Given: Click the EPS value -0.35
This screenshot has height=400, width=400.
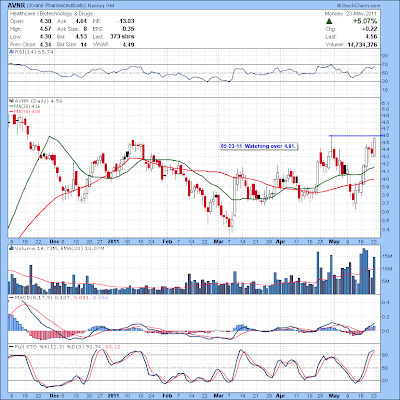Looking at the screenshot, I should point(128,29).
